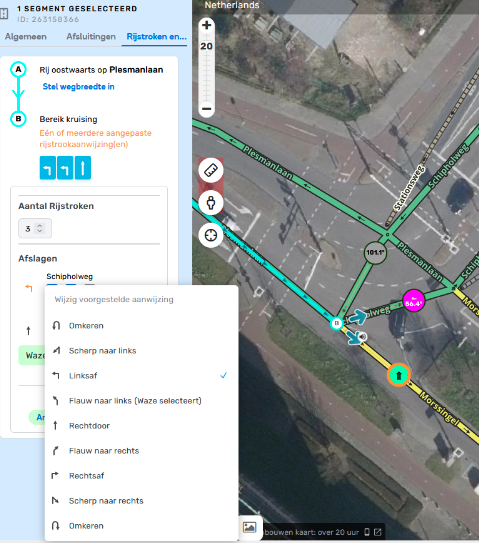Activate the street view pegman icon

[211, 203]
